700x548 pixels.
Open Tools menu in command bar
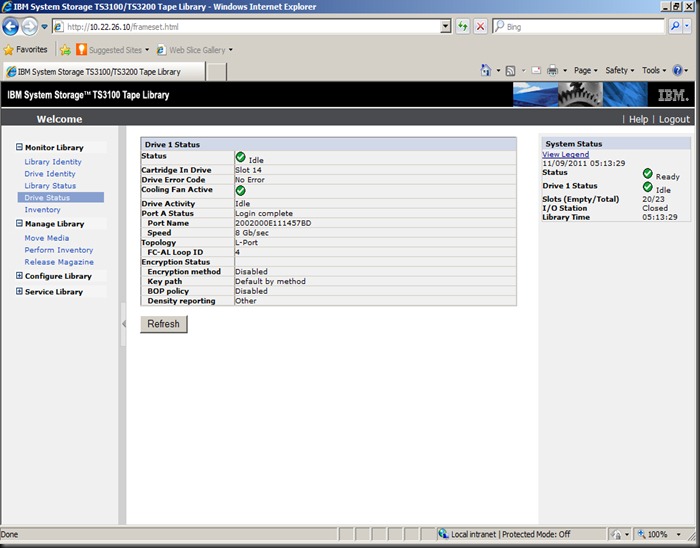click(x=654, y=71)
